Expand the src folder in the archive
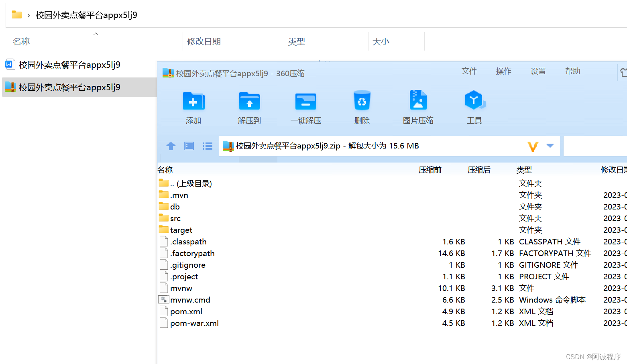This screenshot has width=627, height=364. (x=175, y=218)
